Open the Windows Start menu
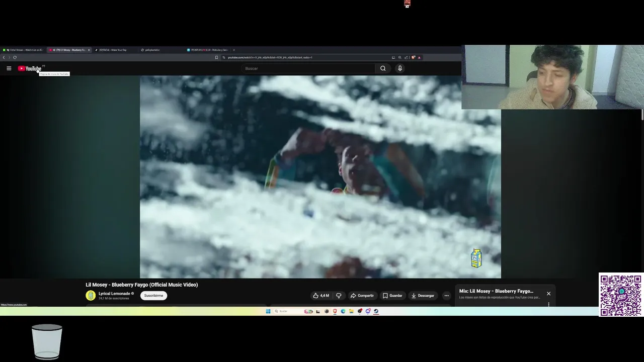Screen dimensions: 644x362 tap(268, 311)
